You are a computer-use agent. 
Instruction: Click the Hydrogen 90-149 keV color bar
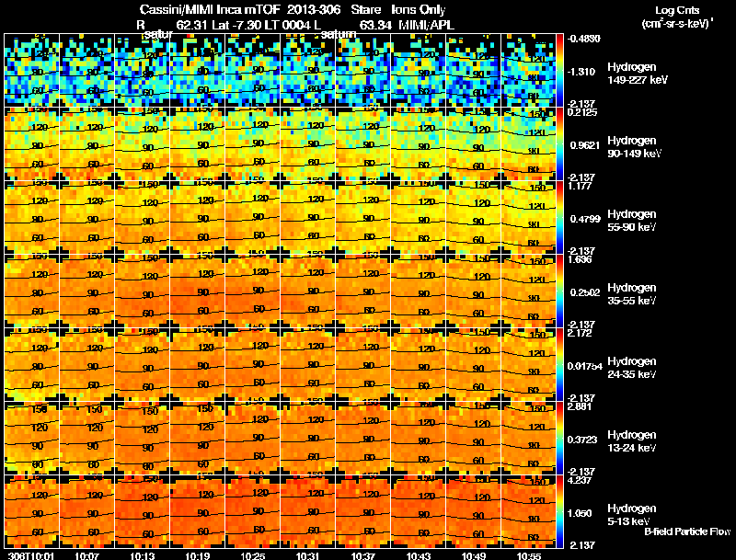pos(559,144)
